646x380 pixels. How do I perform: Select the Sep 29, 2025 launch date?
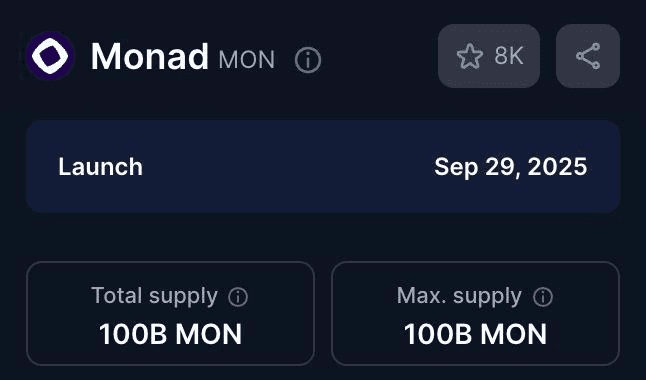(x=510, y=167)
